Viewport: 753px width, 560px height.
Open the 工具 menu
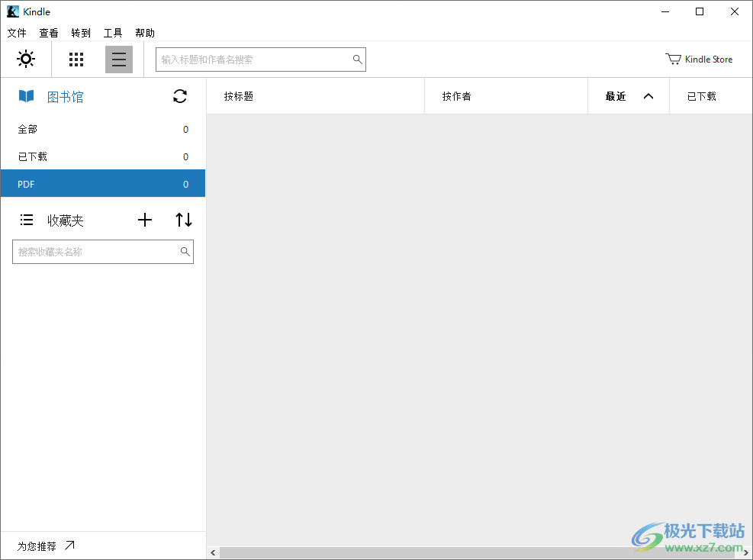click(x=113, y=33)
